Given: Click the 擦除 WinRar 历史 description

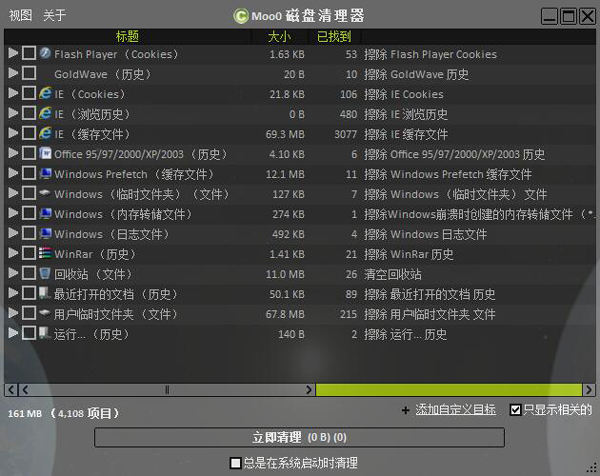Looking at the screenshot, I should [409, 254].
